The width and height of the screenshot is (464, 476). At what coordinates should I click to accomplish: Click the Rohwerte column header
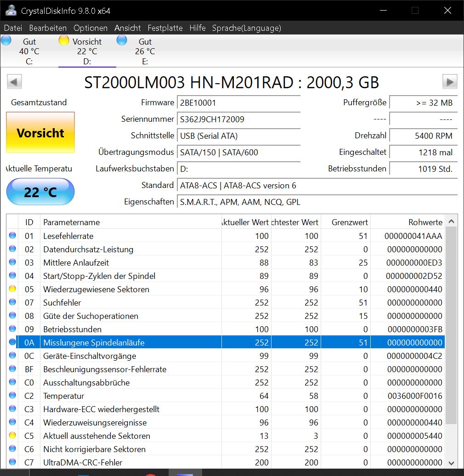click(x=407, y=222)
